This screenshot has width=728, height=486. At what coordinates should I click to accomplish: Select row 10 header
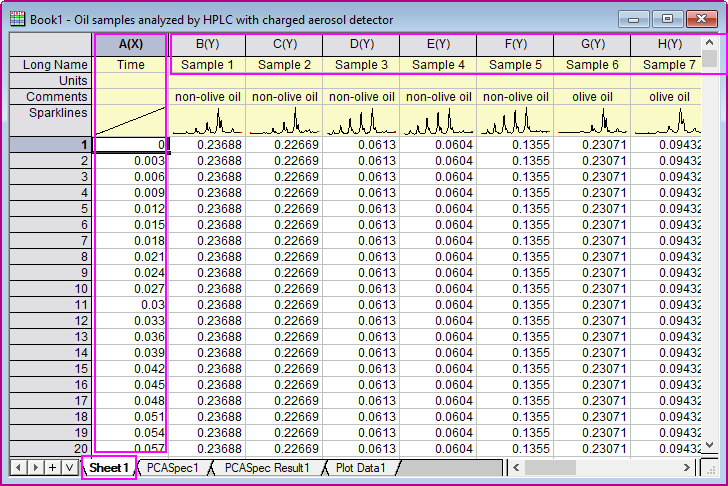click(51, 289)
